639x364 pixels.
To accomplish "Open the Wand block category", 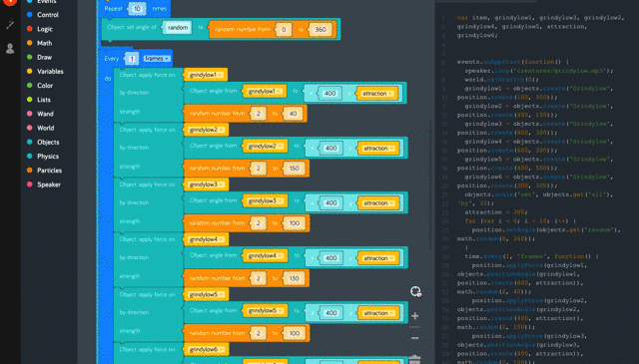I will coord(40,114).
